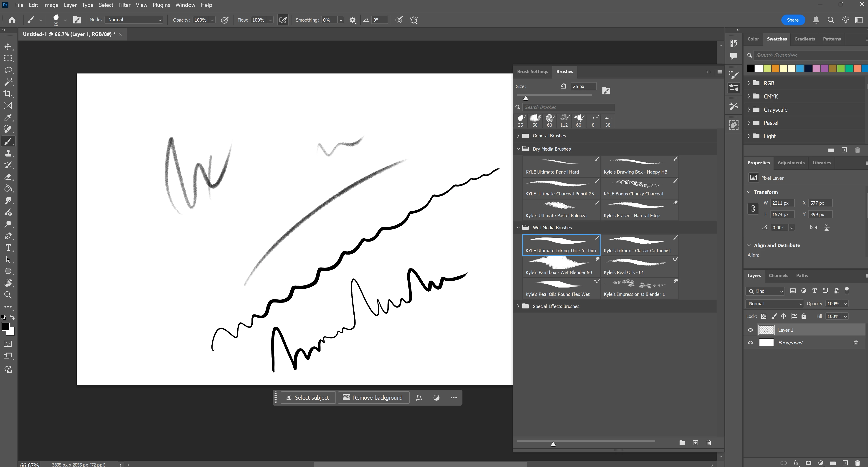The image size is (868, 467).
Task: Delete brush with Brushes panel trash icon
Action: [x=709, y=443]
